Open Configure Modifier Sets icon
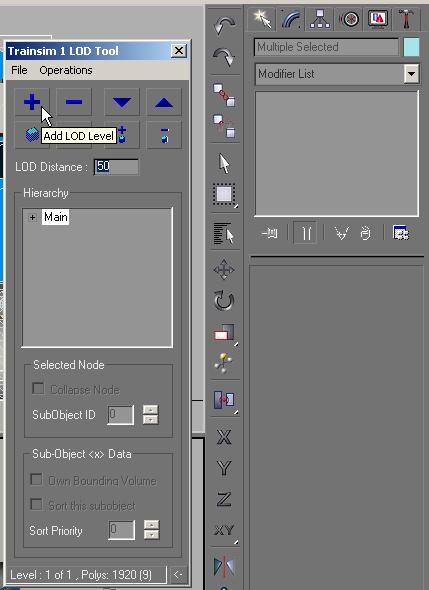Screen dimensions: 429x590 (400, 233)
